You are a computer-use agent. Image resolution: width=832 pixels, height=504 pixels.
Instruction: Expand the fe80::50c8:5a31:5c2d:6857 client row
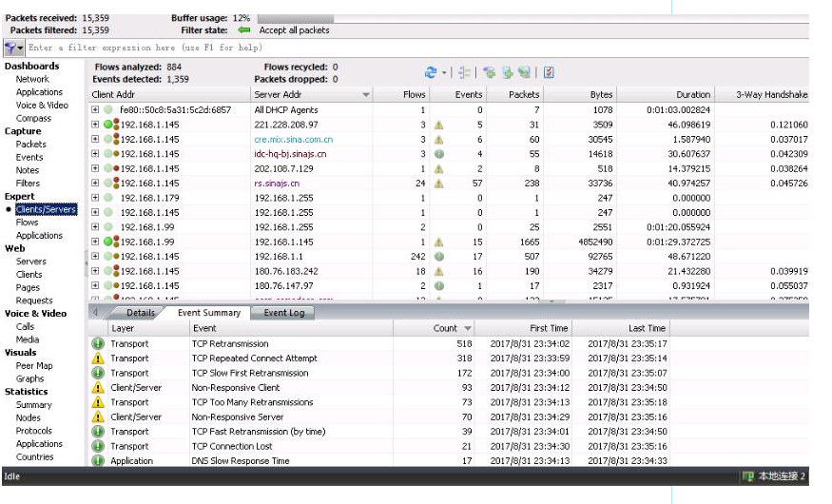tap(95, 109)
